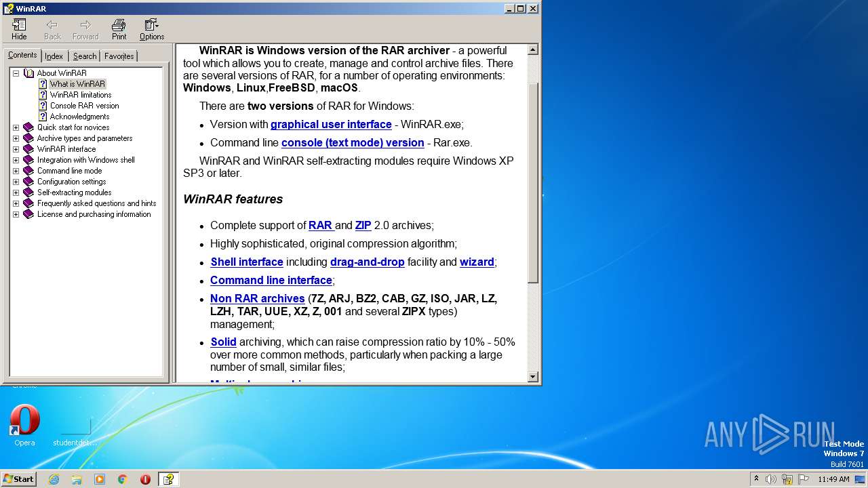Click the WinRAR interface book icon
Viewport: 868px width, 488px height.
(28, 149)
